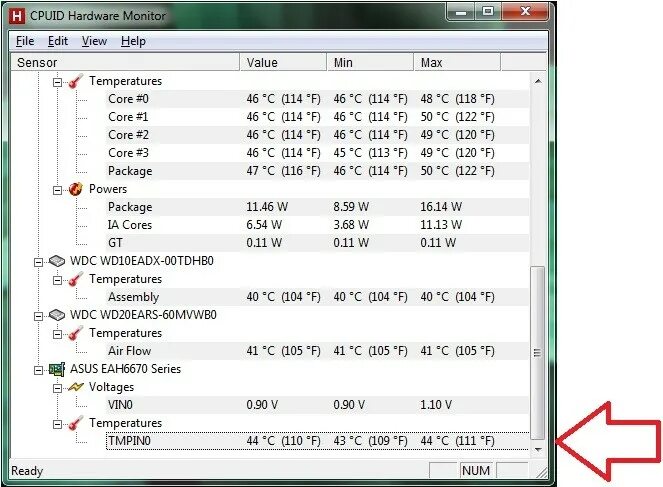Image resolution: width=663 pixels, height=487 pixels.
Task: Select the Core #0 row
Action: (x=317, y=99)
